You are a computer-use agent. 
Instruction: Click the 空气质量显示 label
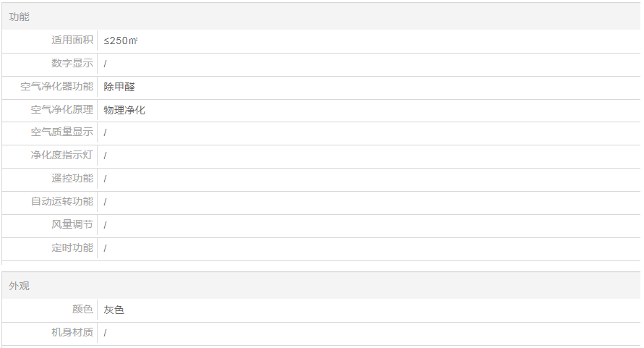pyautogui.click(x=61, y=132)
